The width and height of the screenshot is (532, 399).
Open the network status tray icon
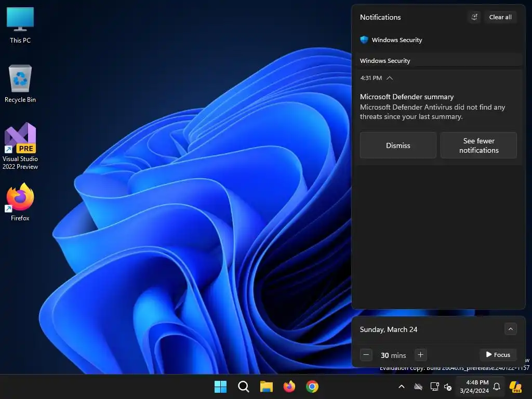[434, 387]
